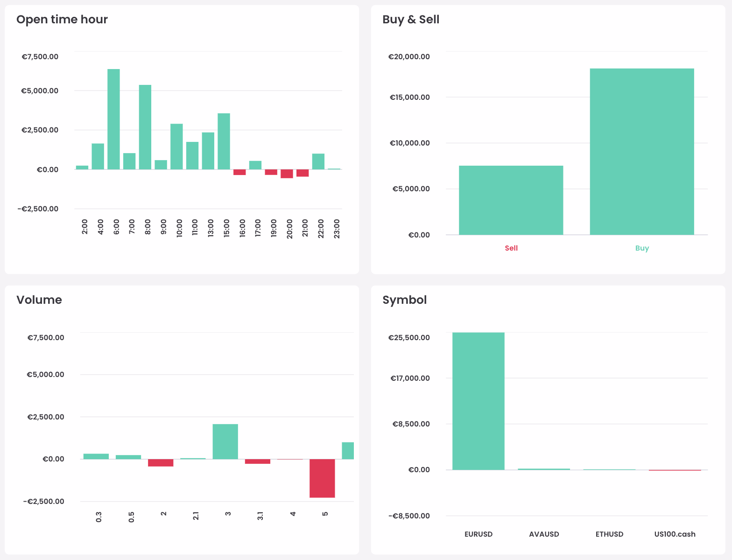Click the 0.5 bar in Volume chart
This screenshot has width=732, height=560.
128,457
